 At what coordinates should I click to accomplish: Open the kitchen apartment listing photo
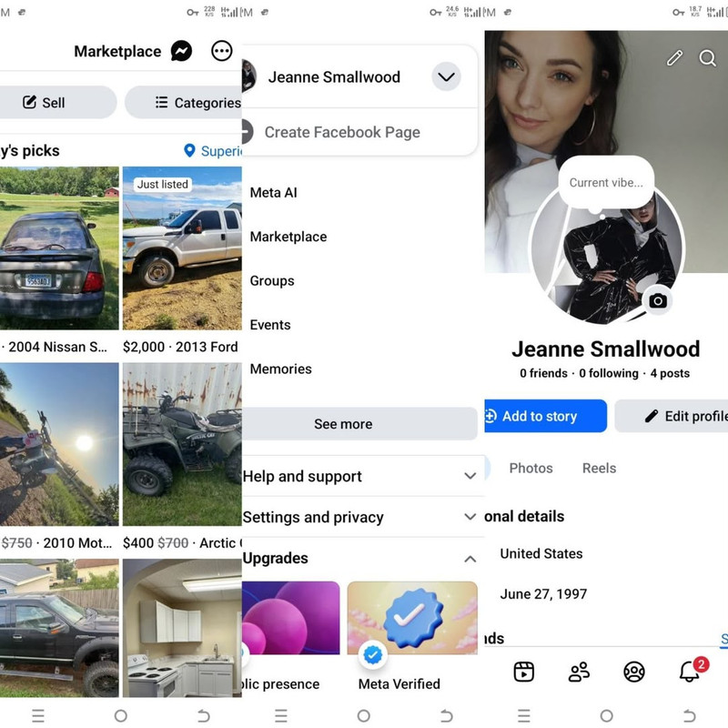[182, 628]
